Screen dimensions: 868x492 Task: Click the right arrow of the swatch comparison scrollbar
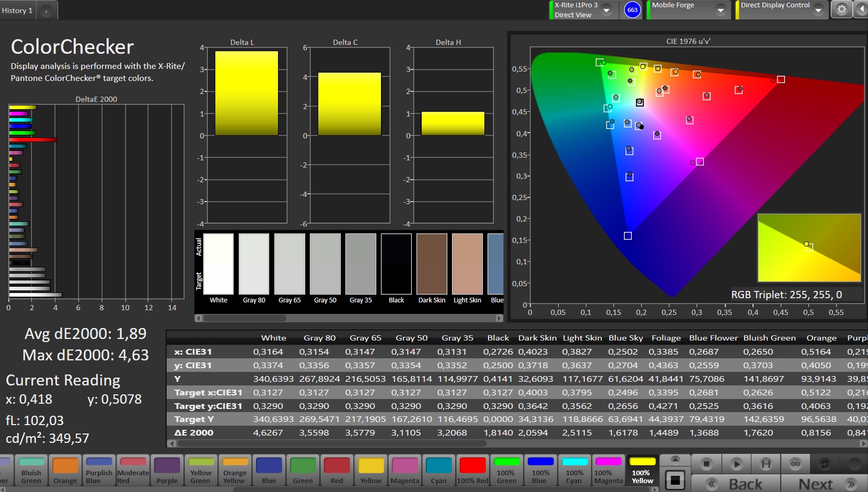[x=500, y=318]
